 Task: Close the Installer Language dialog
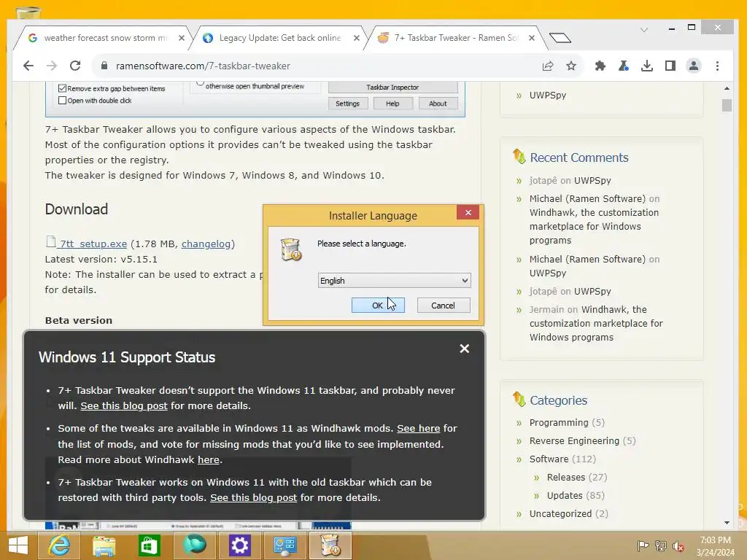click(x=468, y=212)
